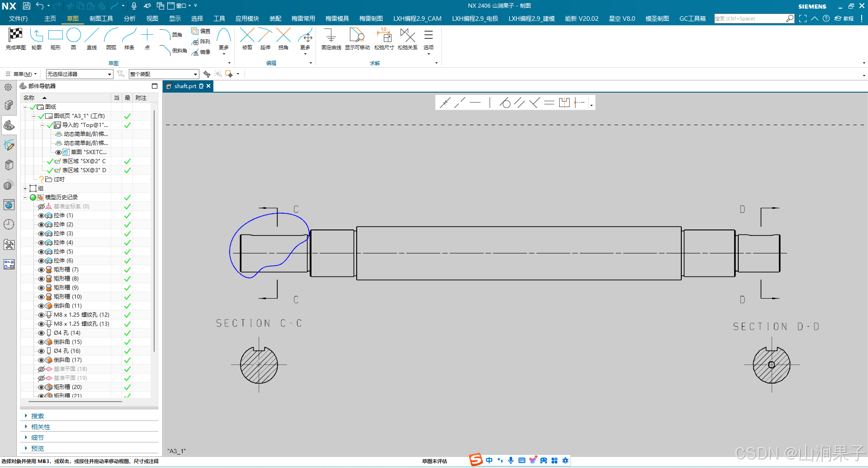Choose the 倒斜角 chamfer tool
The width and height of the screenshot is (868, 468).
click(x=173, y=50)
